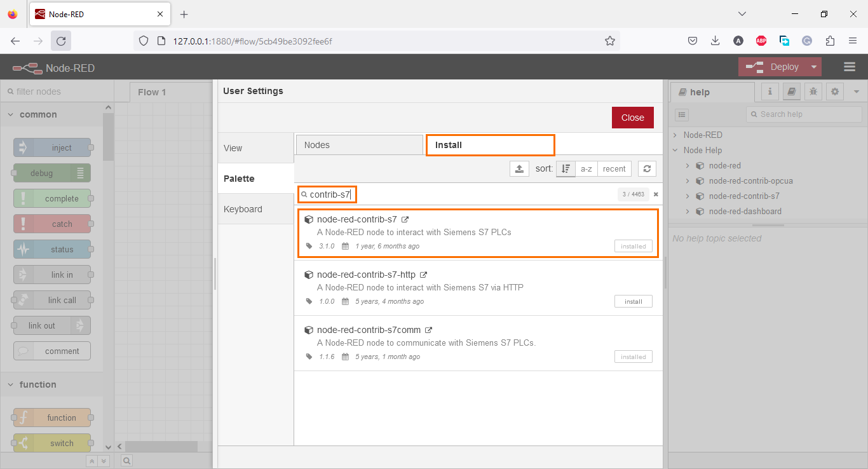
Task: Open the View settings section
Action: [x=255, y=148]
